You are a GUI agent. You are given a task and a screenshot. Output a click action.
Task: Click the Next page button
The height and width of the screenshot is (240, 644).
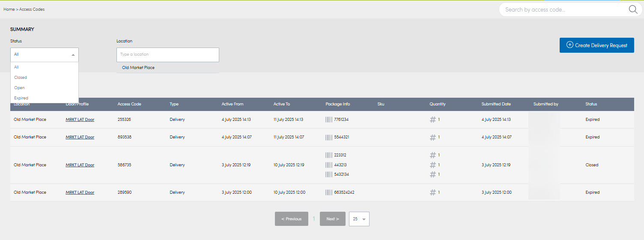pyautogui.click(x=333, y=219)
